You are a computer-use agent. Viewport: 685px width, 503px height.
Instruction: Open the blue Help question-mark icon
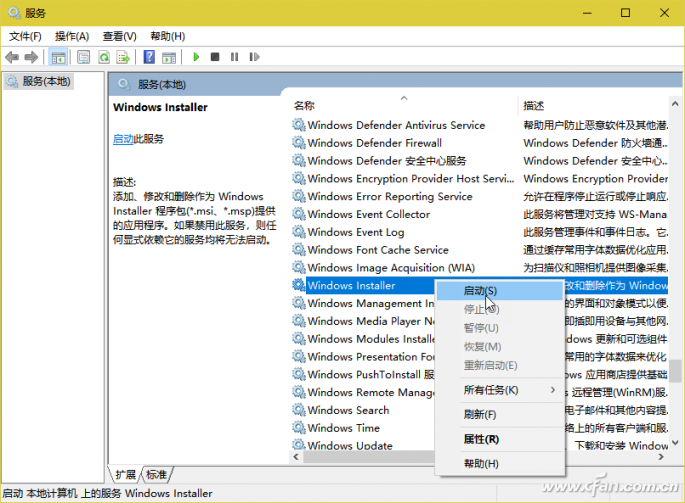[x=149, y=57]
